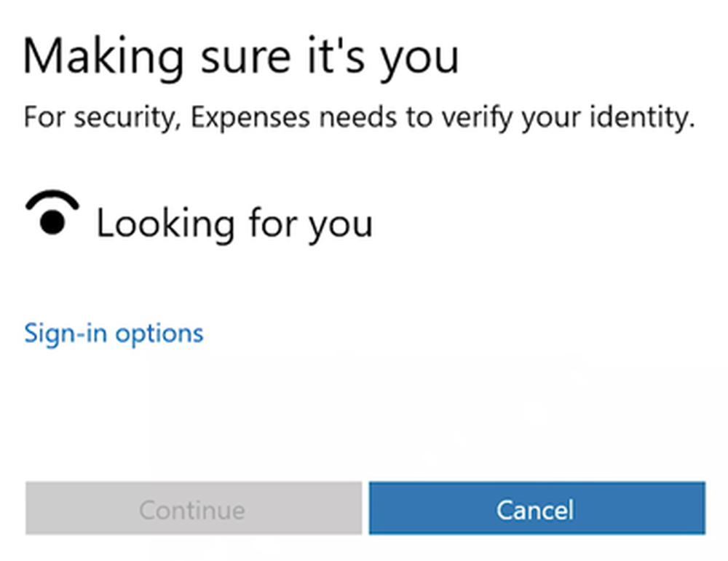Click the security verification description text
The image size is (728, 561).
359,117
